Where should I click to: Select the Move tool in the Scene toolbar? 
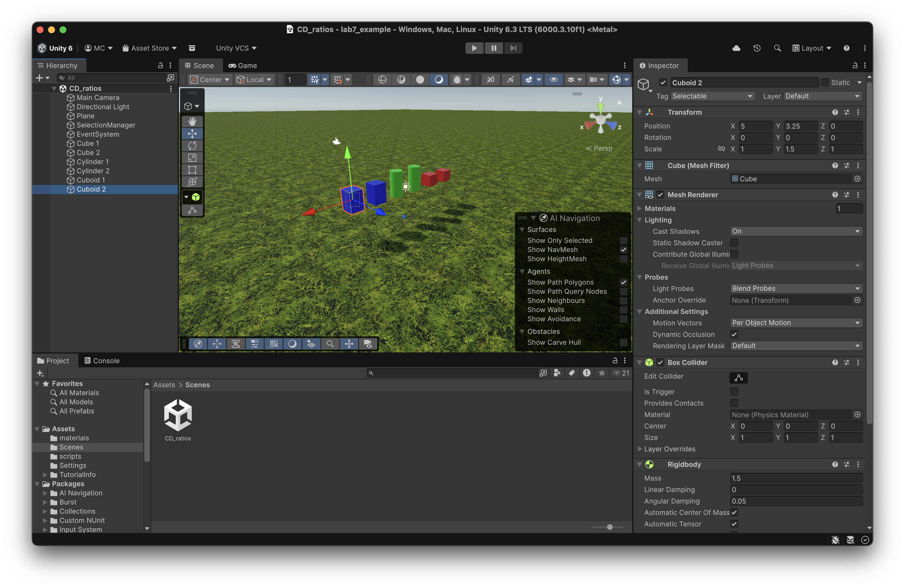[192, 133]
